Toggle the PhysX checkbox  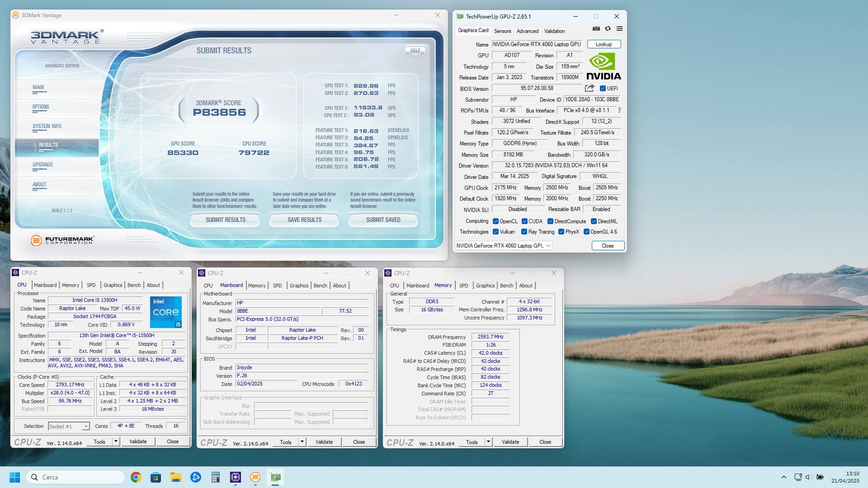click(x=561, y=232)
